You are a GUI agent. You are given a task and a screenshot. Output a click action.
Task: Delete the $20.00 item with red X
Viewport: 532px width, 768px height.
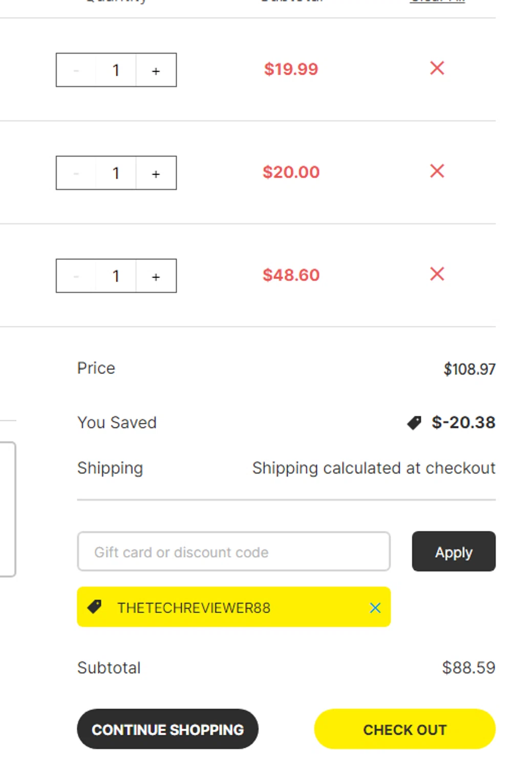tap(437, 171)
